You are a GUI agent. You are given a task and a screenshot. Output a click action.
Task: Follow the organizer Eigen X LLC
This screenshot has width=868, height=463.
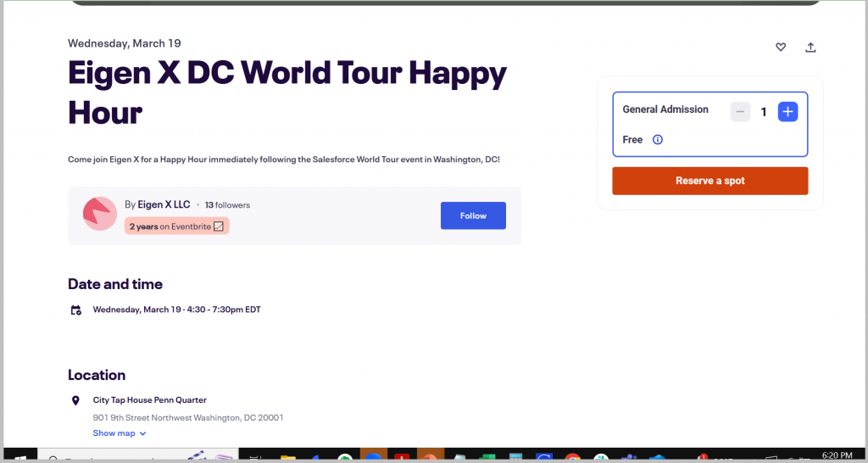click(473, 215)
